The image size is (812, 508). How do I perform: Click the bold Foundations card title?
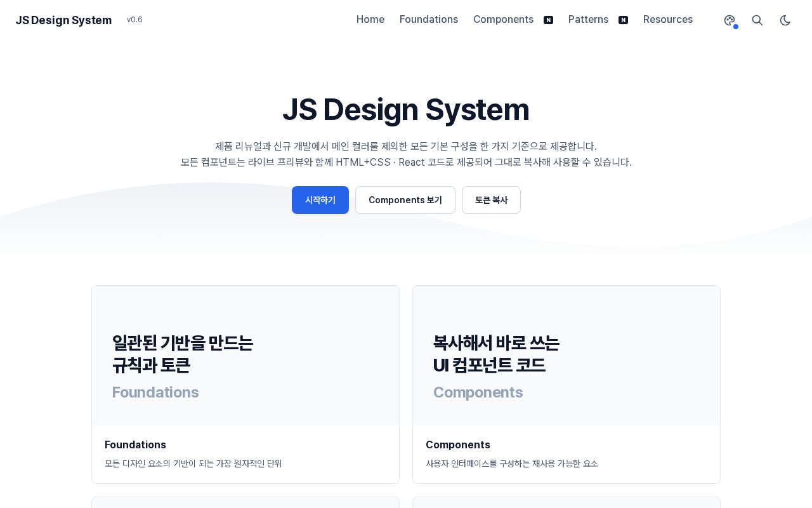point(135,444)
